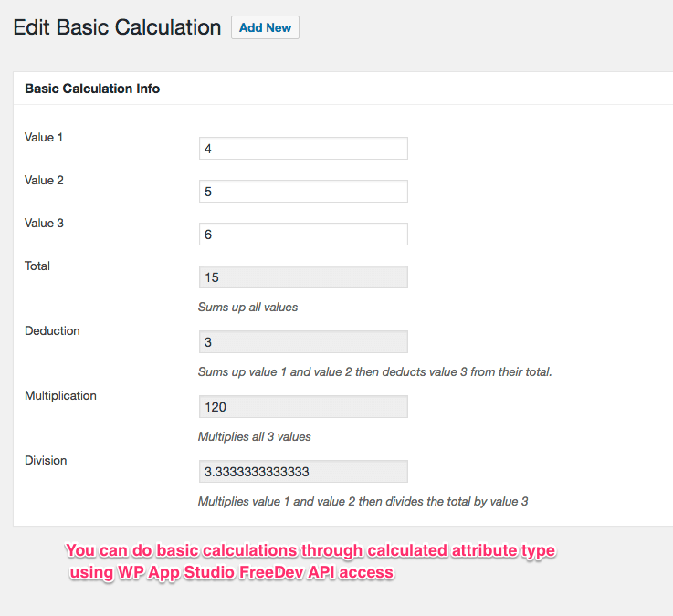The height and width of the screenshot is (616, 673).
Task: Click the Value 1 label
Action: tap(44, 137)
